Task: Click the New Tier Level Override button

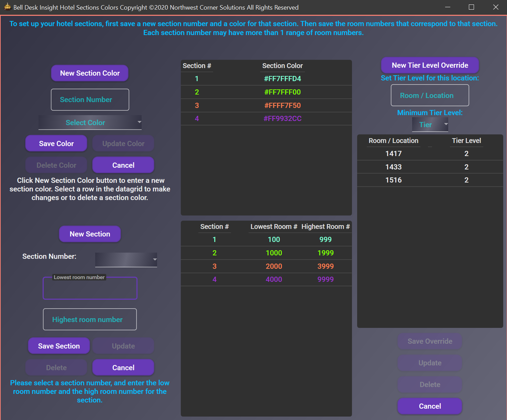Action: pos(430,65)
